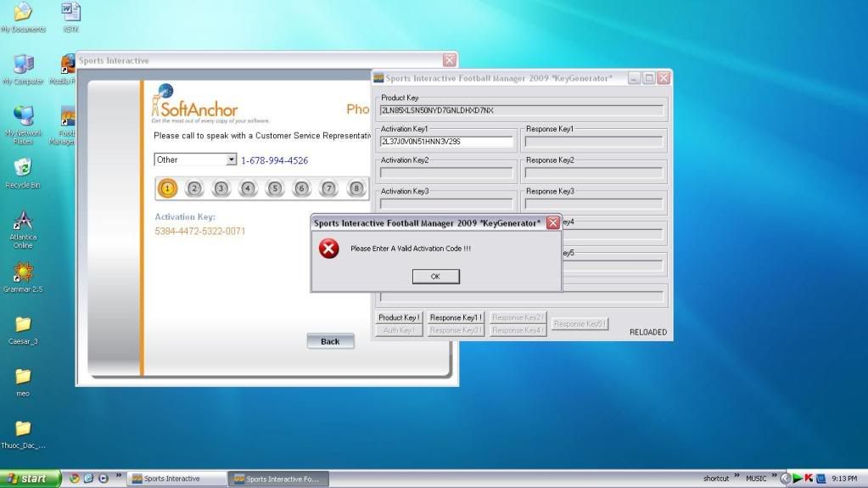This screenshot has width=868, height=488.
Task: Click the RELOADED label in KeyGenerator
Action: (647, 333)
